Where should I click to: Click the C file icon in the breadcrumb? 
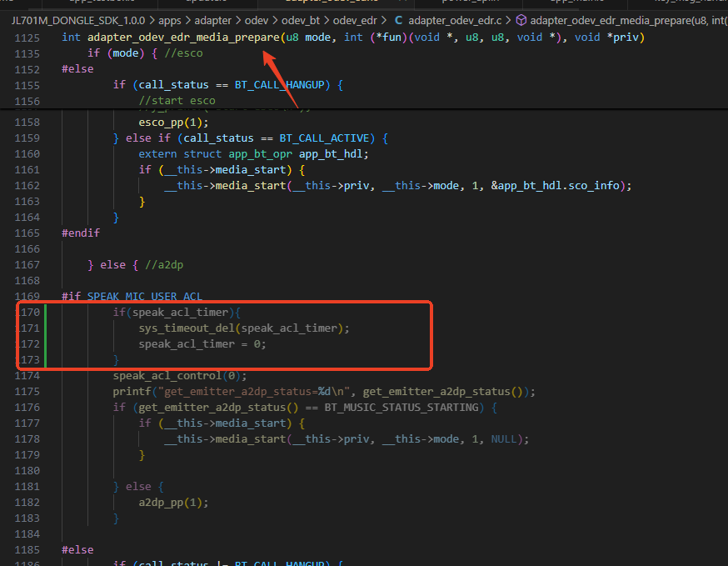point(398,21)
